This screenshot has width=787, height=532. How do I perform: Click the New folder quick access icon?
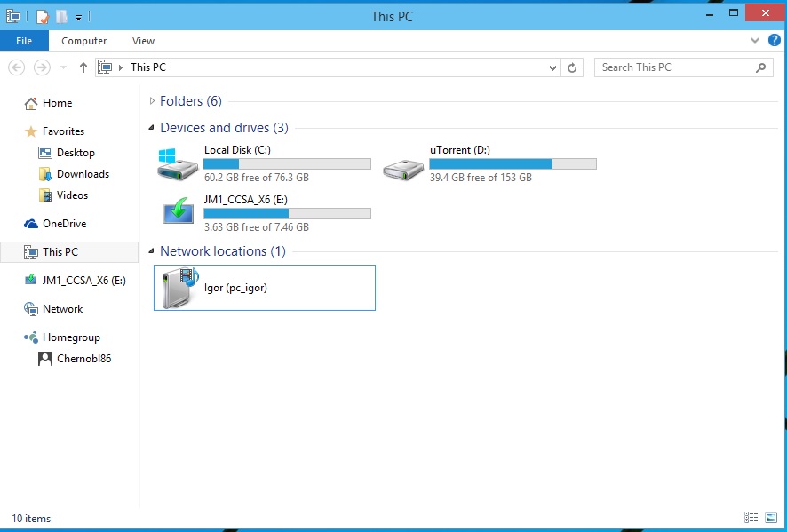(x=61, y=16)
